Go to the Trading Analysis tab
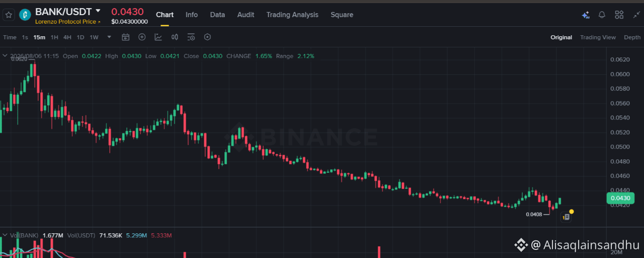Viewport: 644px width, 258px height. 292,15
